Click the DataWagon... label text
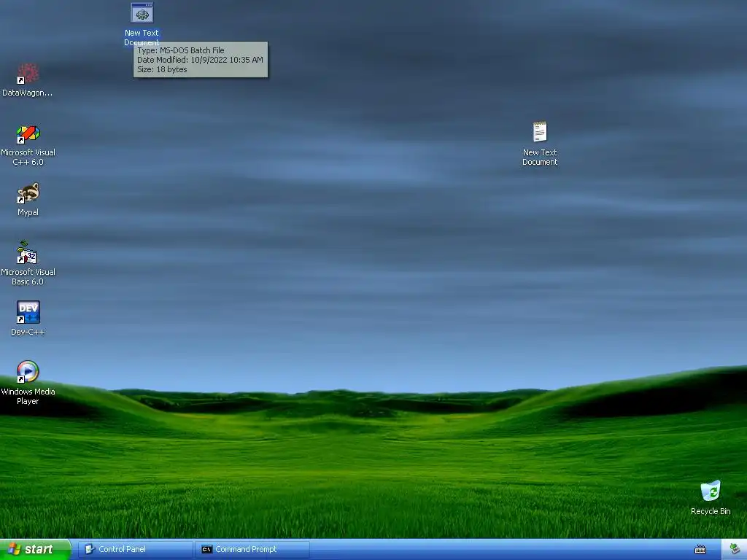The height and width of the screenshot is (560, 747). (x=28, y=93)
